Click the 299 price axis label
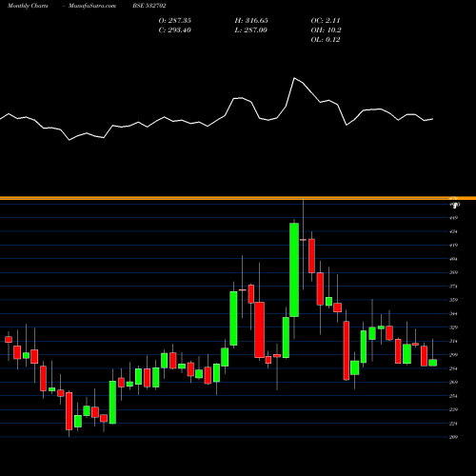 [454, 355]
